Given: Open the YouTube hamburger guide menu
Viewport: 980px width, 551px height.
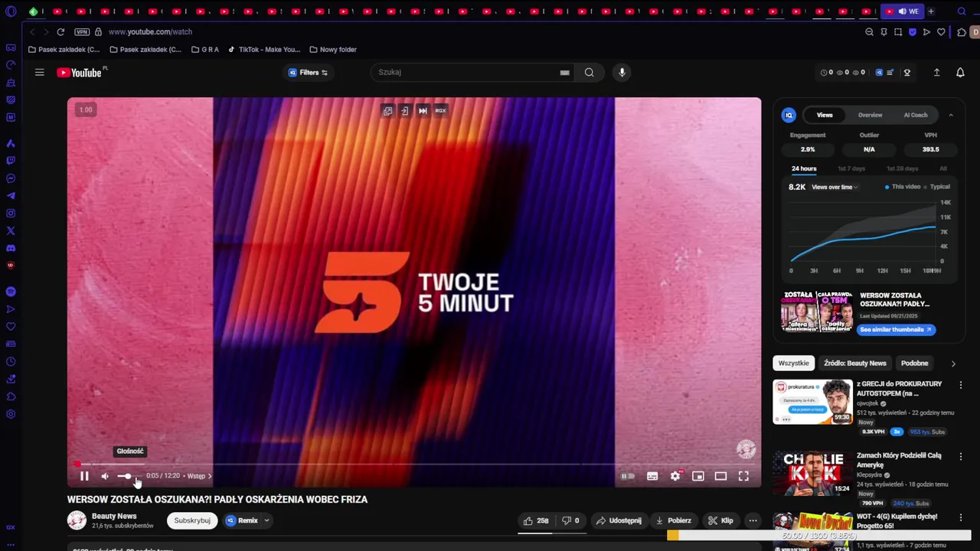Looking at the screenshot, I should pyautogui.click(x=40, y=73).
